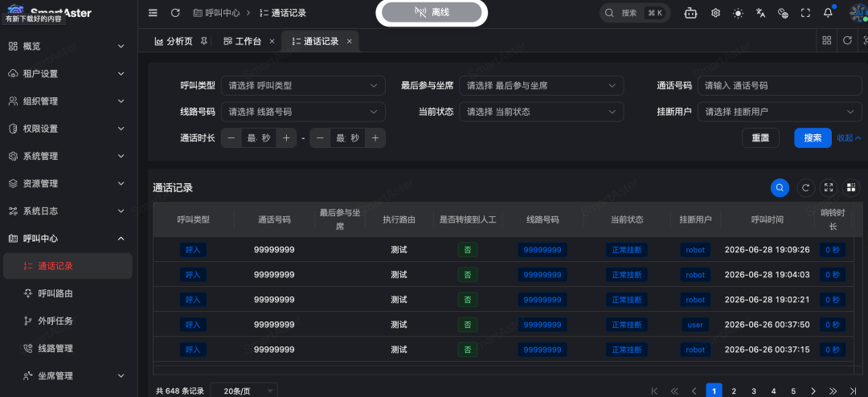This screenshot has width=868, height=397.
Task: Close the 工作台 tab
Action: tap(272, 42)
